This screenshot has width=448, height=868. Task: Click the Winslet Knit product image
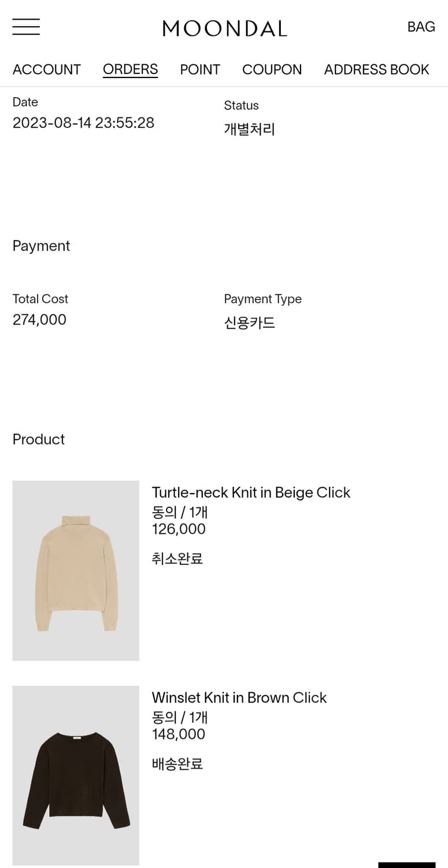pyautogui.click(x=76, y=775)
